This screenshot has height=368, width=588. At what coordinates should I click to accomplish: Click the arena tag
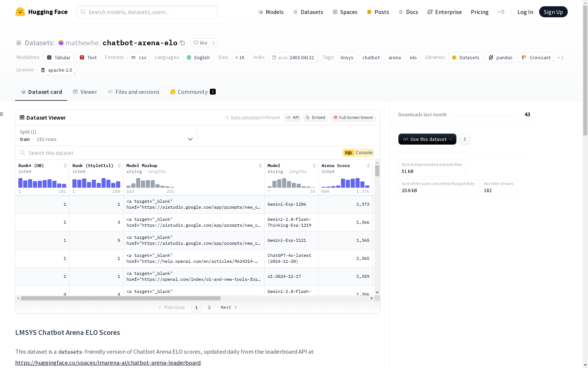(x=395, y=57)
